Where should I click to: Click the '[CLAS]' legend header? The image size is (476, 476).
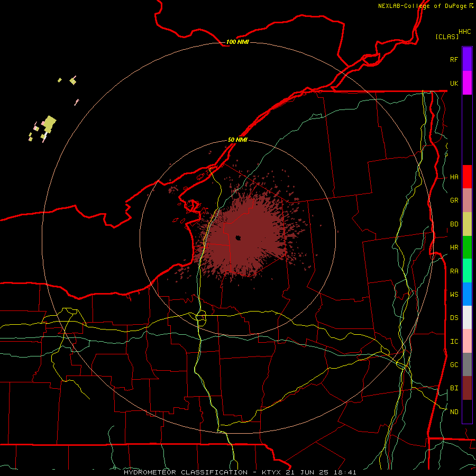(447, 36)
